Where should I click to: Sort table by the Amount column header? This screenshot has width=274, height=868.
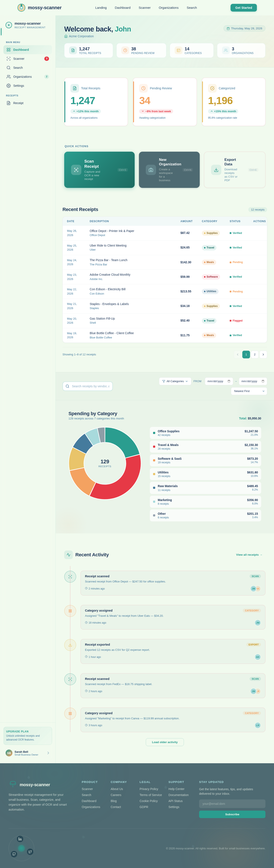click(186, 221)
